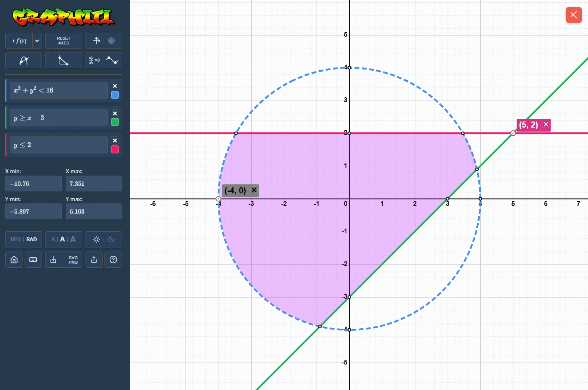Image resolution: width=588 pixels, height=390 pixels.
Task: Delete the x²+y²<16 expression
Action: click(115, 86)
